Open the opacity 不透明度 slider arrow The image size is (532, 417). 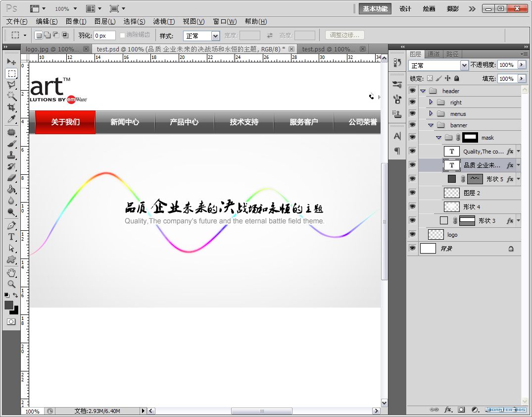[522, 65]
